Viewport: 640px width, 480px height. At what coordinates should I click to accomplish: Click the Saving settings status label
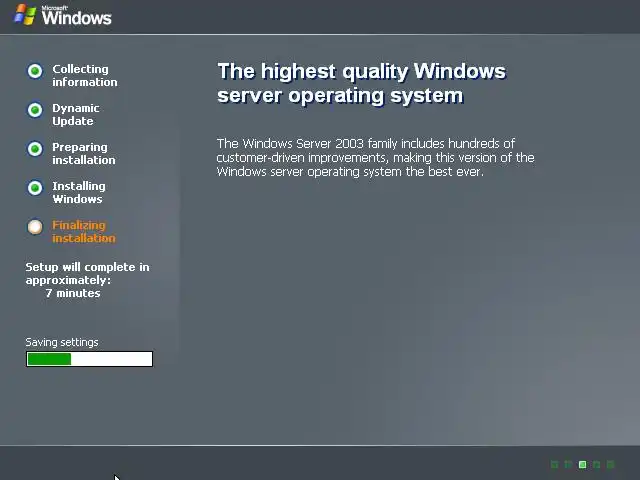click(62, 342)
